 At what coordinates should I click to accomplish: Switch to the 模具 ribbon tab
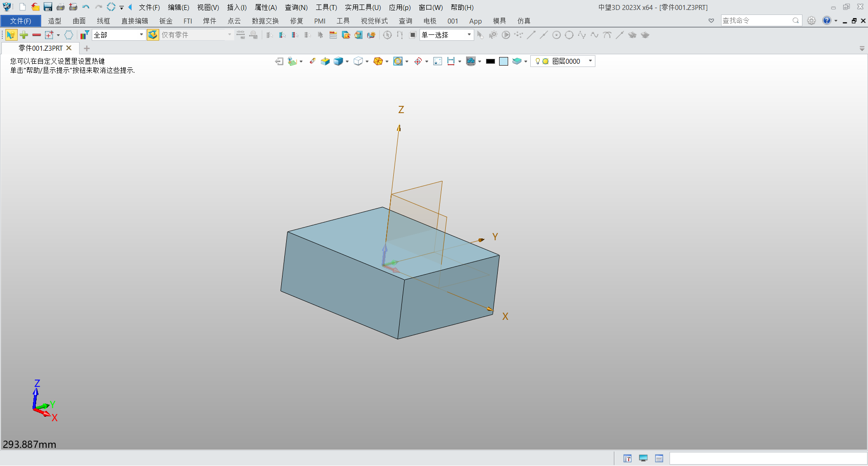click(x=500, y=21)
